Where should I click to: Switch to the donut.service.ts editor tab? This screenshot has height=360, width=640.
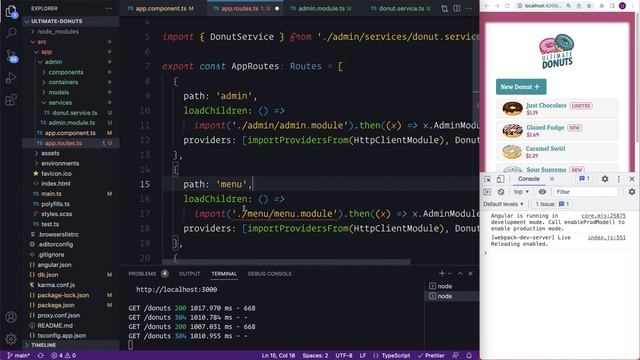pos(401,9)
